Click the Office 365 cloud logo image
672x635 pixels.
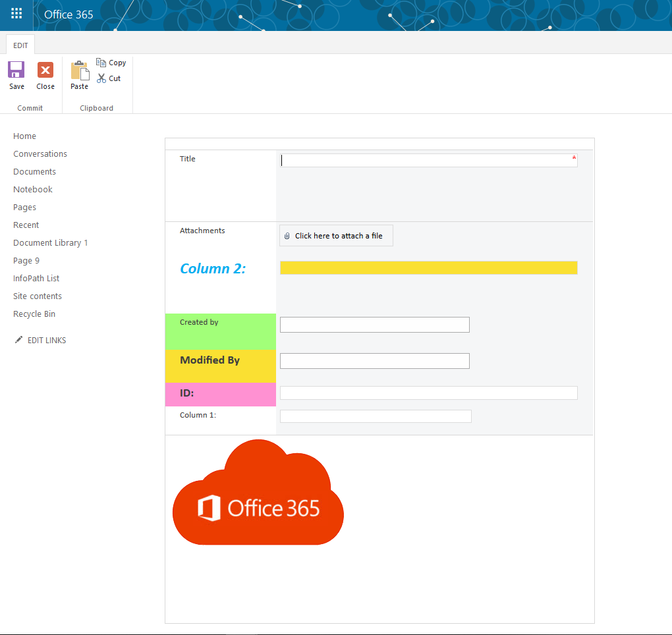tap(258, 492)
